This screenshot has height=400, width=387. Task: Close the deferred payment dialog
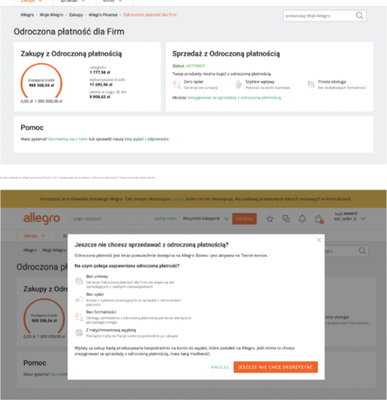pyautogui.click(x=319, y=240)
